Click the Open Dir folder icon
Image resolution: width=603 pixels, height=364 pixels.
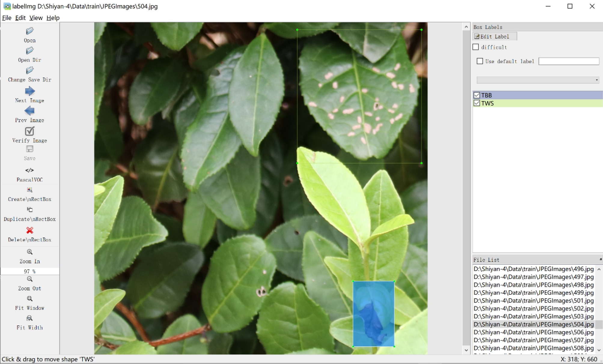(x=29, y=51)
